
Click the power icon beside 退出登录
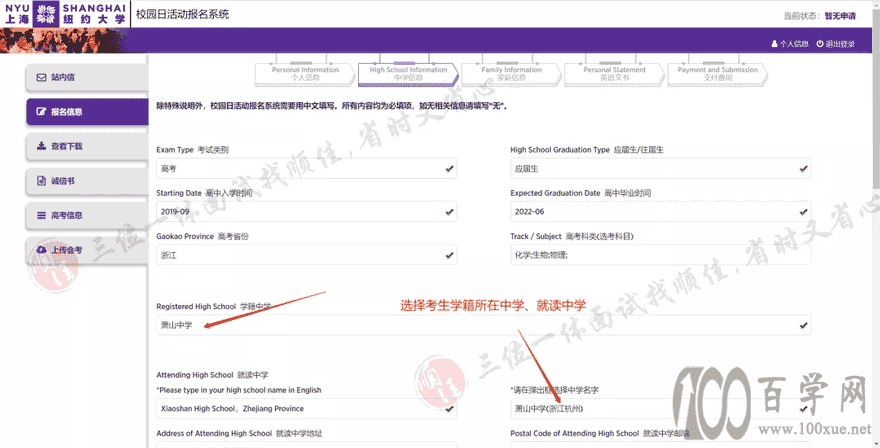point(819,44)
